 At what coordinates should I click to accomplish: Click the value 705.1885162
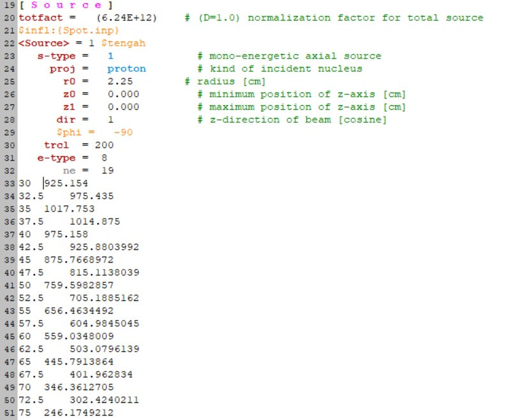point(105,298)
